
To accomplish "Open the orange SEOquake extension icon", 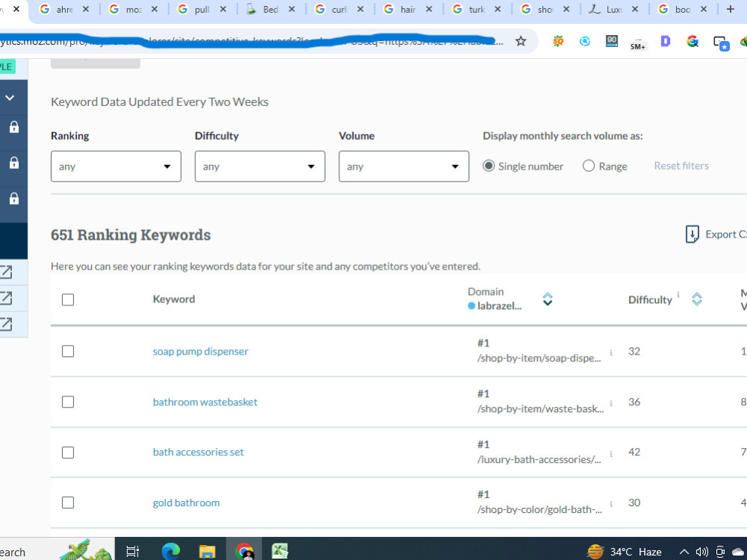I will (x=558, y=41).
